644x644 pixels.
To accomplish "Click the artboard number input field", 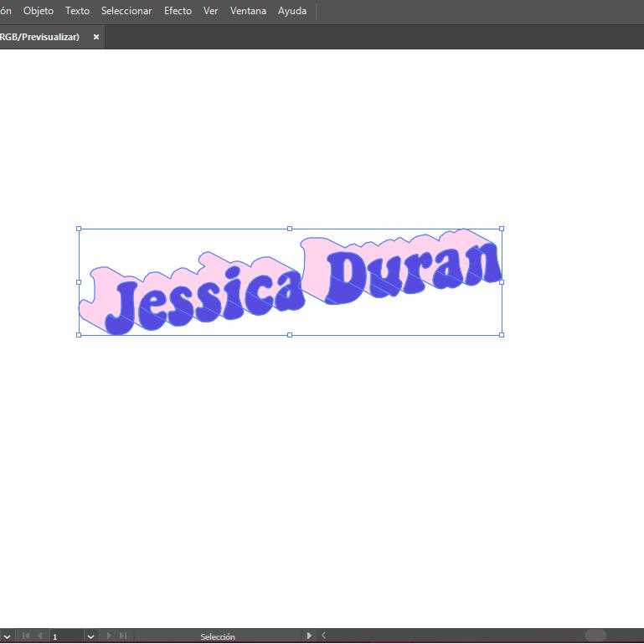I will (65, 636).
